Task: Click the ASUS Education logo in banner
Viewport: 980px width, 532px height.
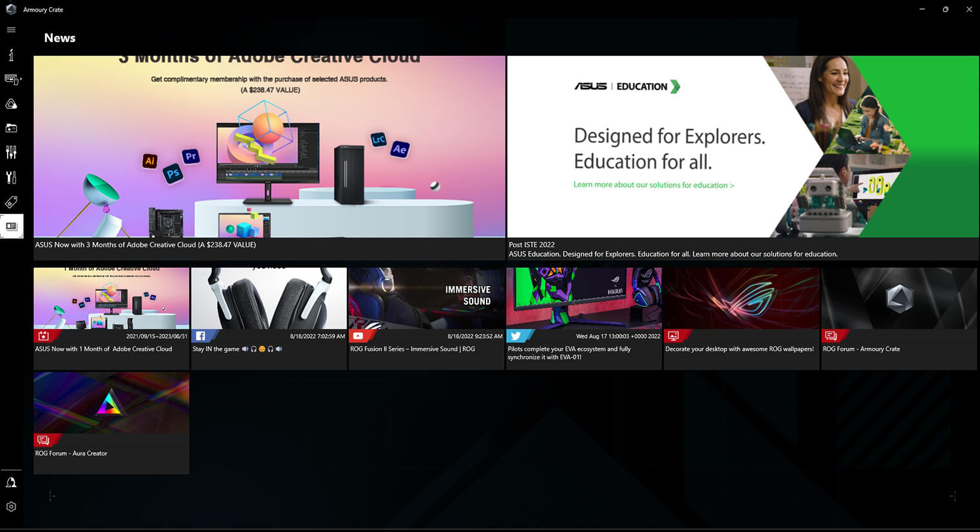Action: pos(627,86)
